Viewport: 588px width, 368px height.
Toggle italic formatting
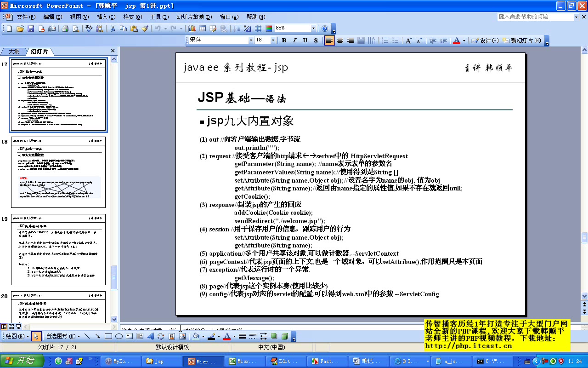click(294, 40)
